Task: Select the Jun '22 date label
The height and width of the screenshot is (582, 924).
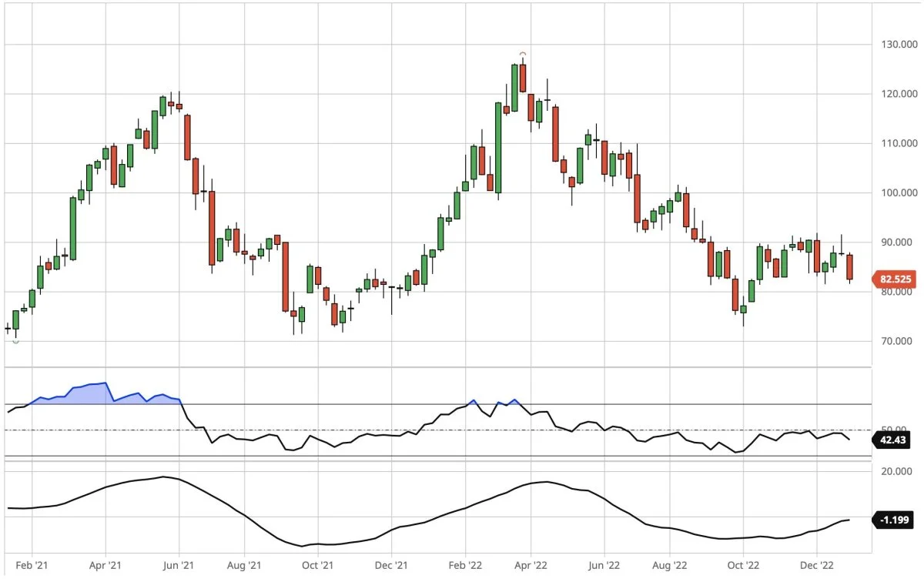Action: click(603, 565)
